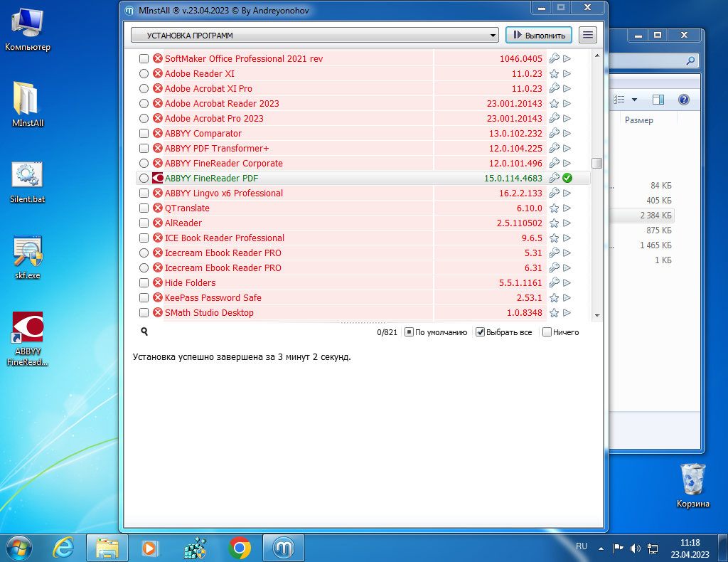The width and height of the screenshot is (728, 562).
Task: Click the play arrow for Adobe Acrobat Reader 2023
Action: tap(567, 104)
